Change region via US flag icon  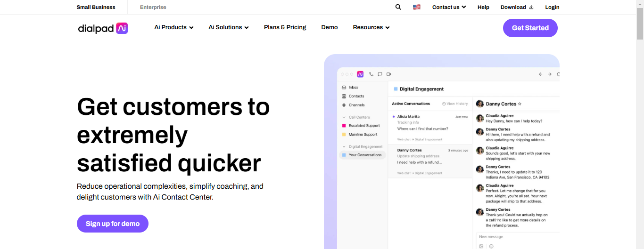coord(417,7)
